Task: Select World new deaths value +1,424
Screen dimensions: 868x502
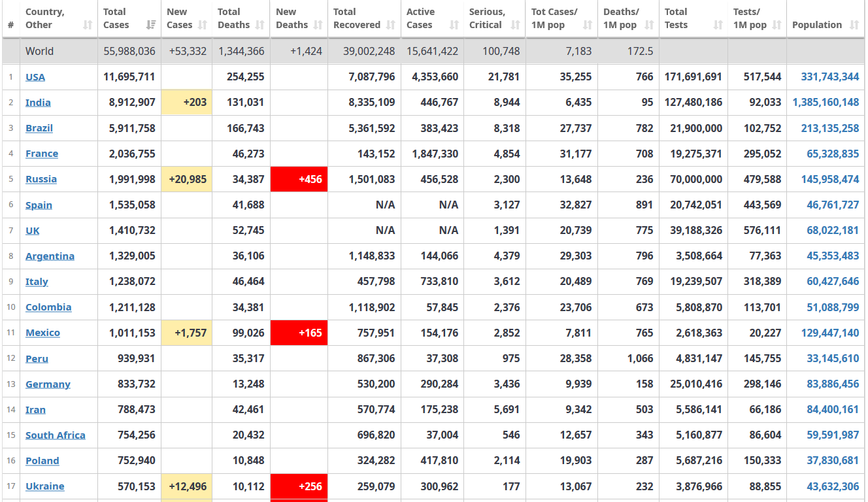Action: pos(307,51)
